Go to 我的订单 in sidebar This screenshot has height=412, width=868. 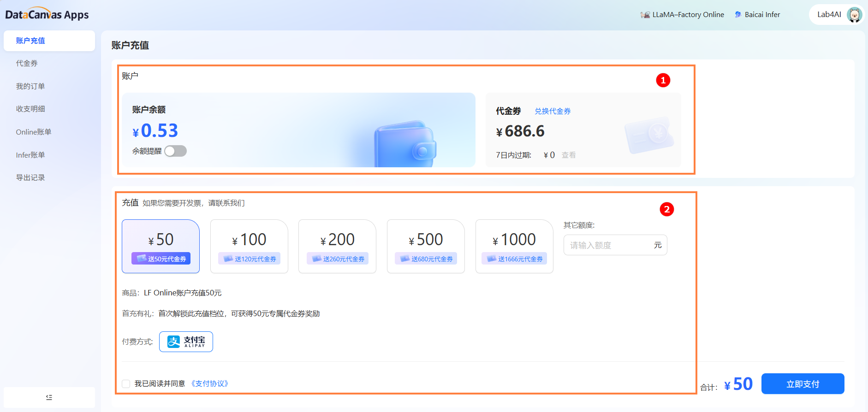point(30,86)
